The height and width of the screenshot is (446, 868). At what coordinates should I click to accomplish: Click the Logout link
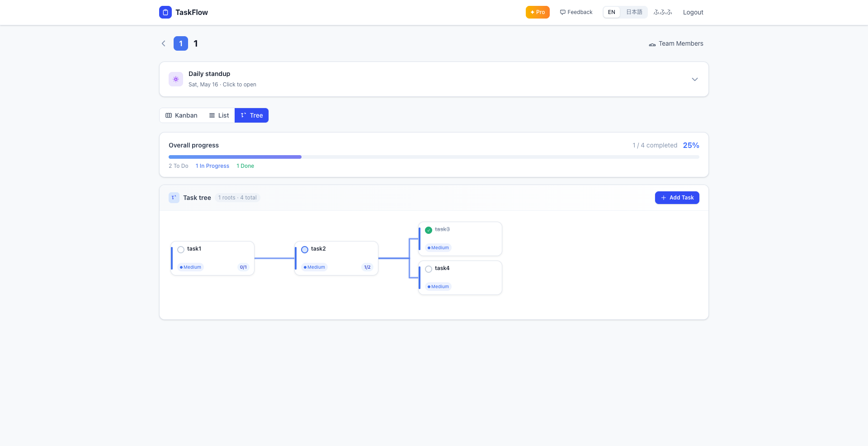[693, 12]
